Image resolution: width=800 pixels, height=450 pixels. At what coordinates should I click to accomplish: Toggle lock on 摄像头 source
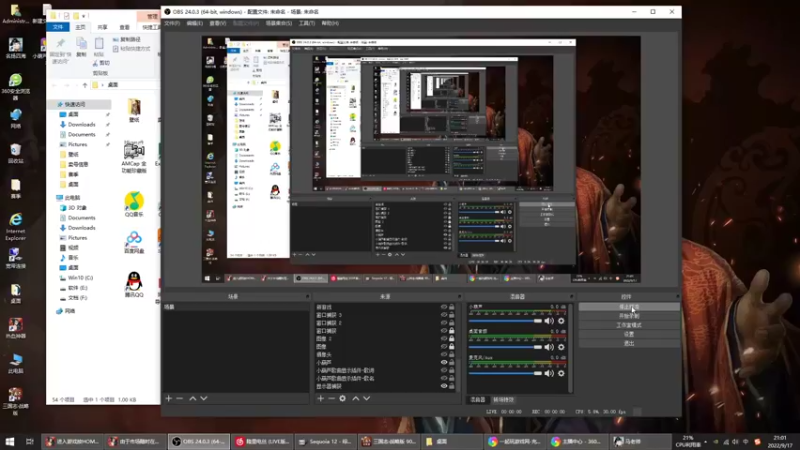[452, 354]
